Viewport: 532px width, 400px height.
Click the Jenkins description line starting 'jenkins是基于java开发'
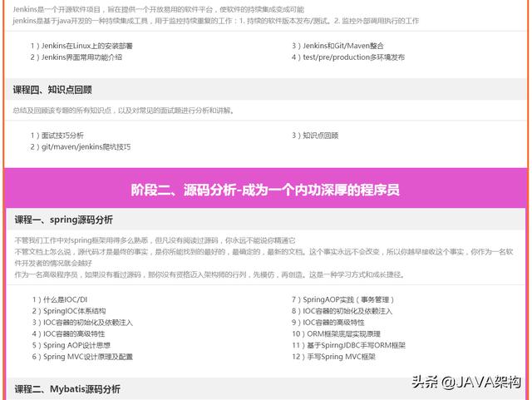pos(216,21)
